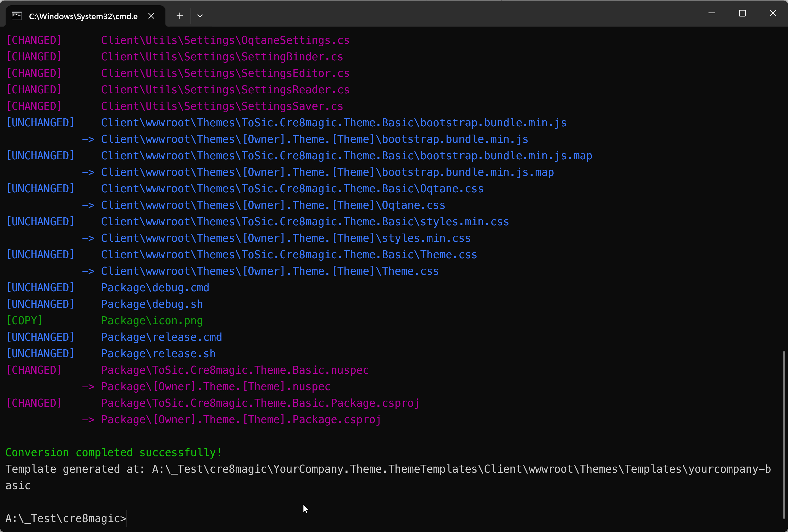
Task: Maximize the terminal window
Action: tap(742, 13)
